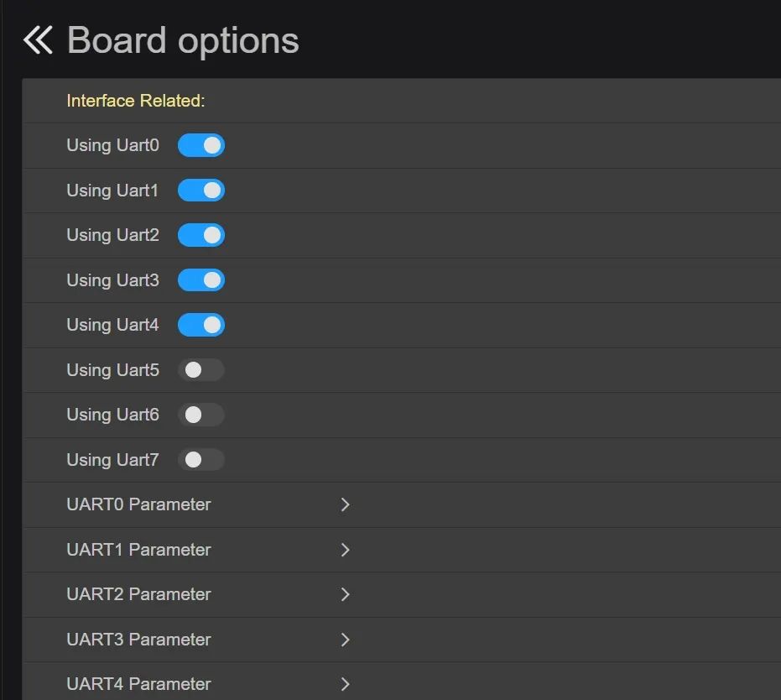781x700 pixels.
Task: Open the UART0 Parameter submenu label
Action: pyautogui.click(x=138, y=504)
